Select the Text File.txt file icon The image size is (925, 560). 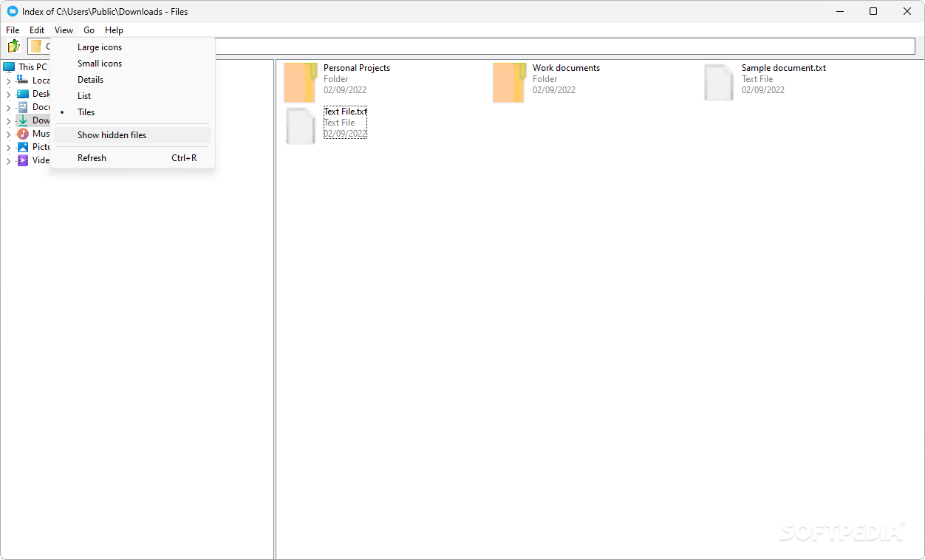[x=301, y=126]
